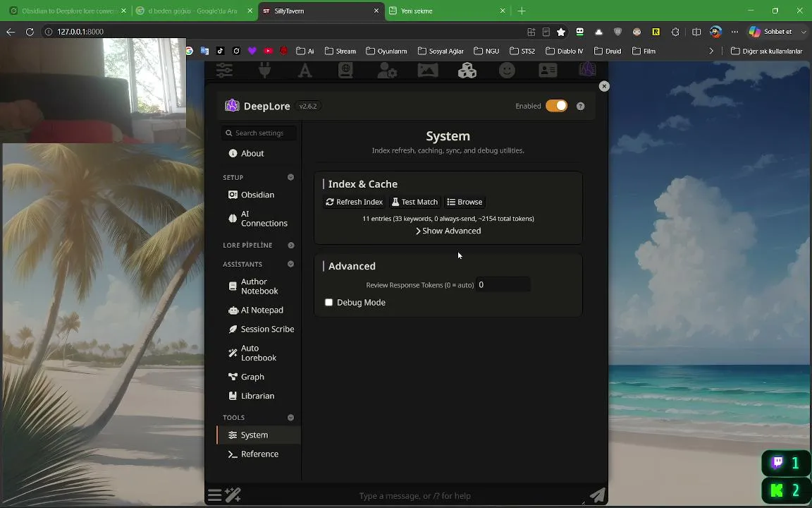This screenshot has width=812, height=508.
Task: Click the Review Response Tokens input
Action: (503, 284)
